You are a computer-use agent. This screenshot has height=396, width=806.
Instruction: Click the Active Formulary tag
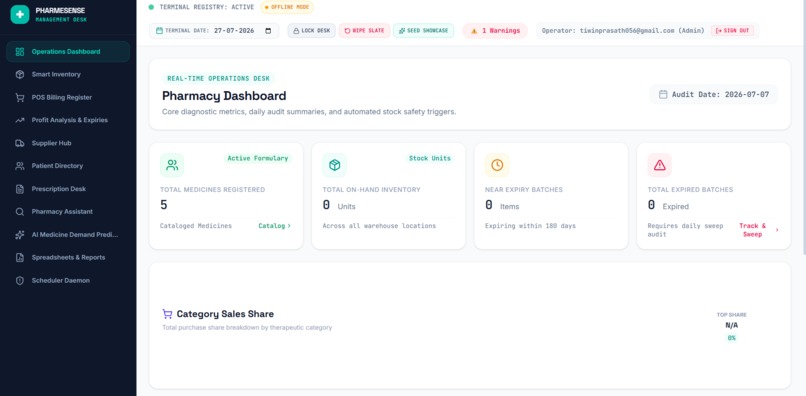(x=258, y=158)
